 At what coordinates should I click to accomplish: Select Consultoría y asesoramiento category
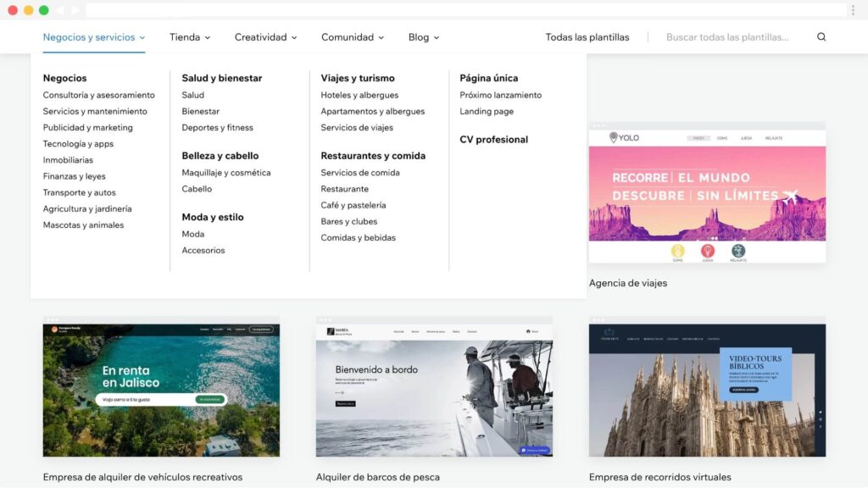pos(98,96)
